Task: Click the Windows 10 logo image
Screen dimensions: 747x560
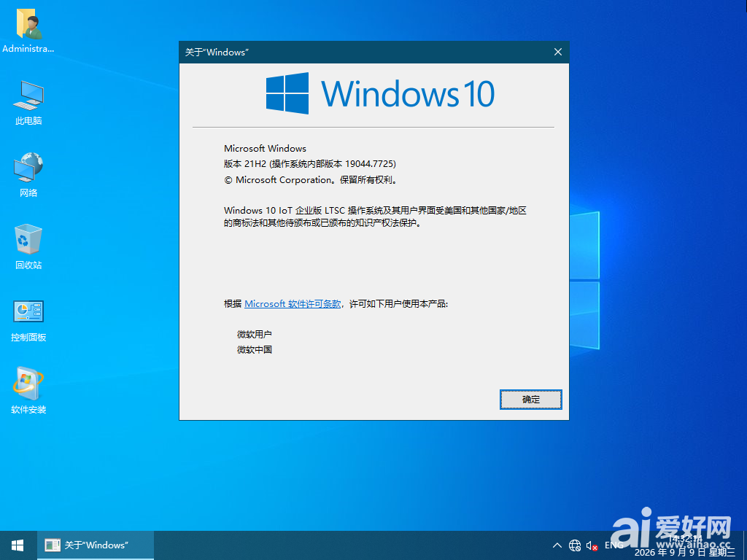Action: (380, 93)
